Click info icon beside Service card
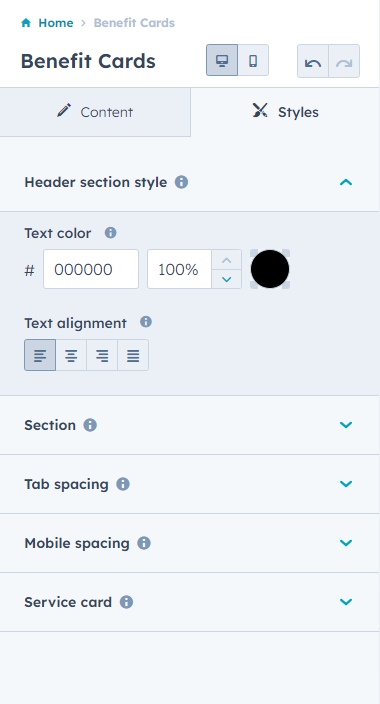 (126, 602)
